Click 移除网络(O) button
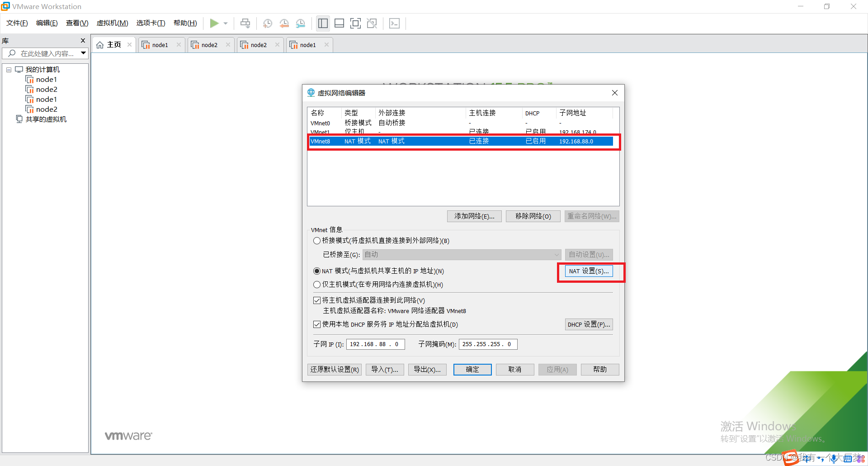The width and height of the screenshot is (868, 466). (533, 216)
